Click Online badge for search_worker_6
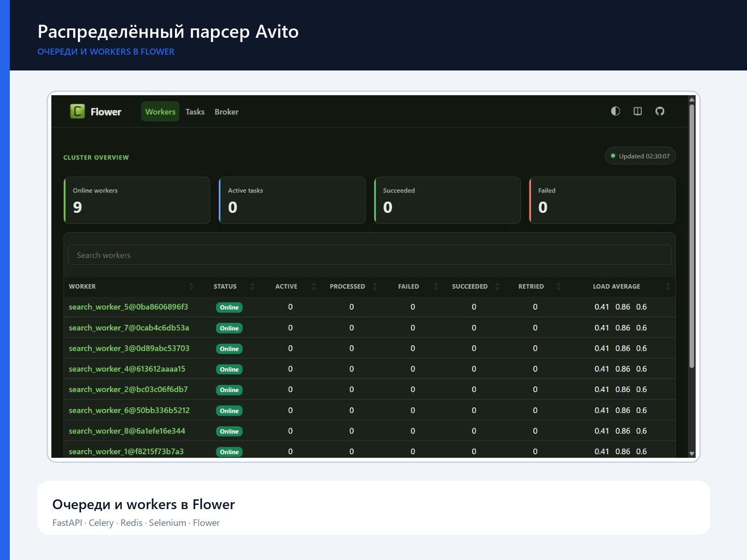747x560 pixels. coord(229,411)
